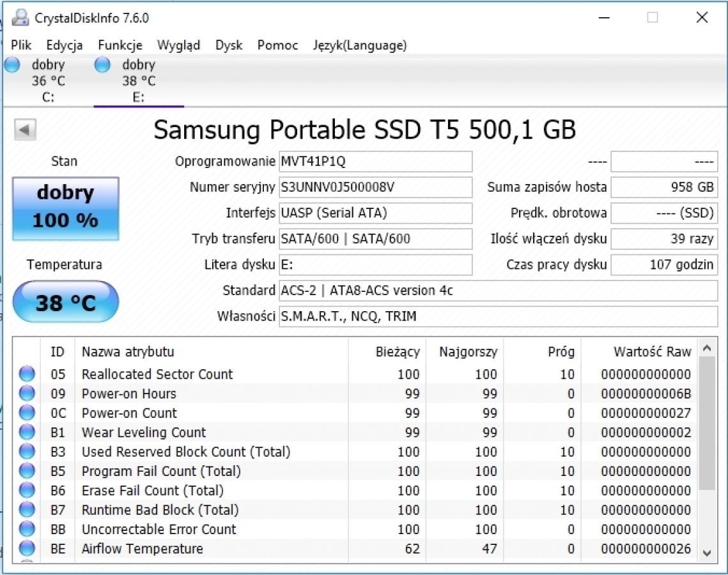
Task: Select the Used Reserved Block Count (Total) row
Action: (x=355, y=452)
